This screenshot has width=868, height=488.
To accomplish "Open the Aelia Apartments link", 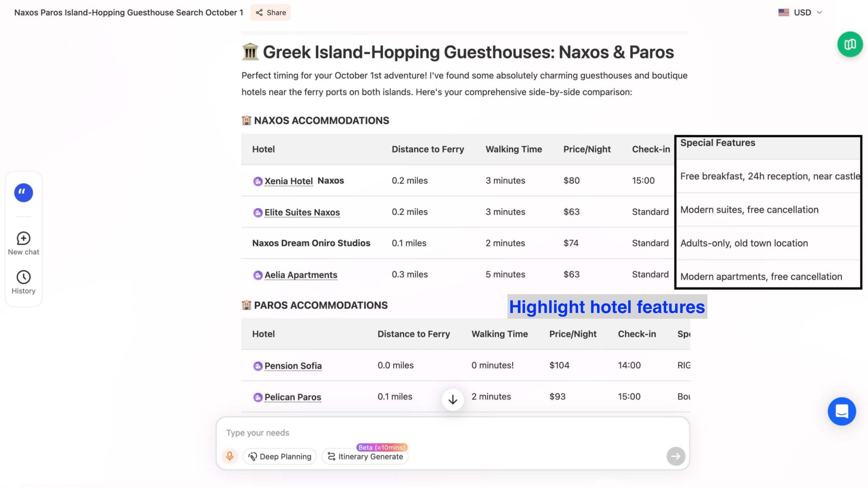I will pyautogui.click(x=301, y=275).
